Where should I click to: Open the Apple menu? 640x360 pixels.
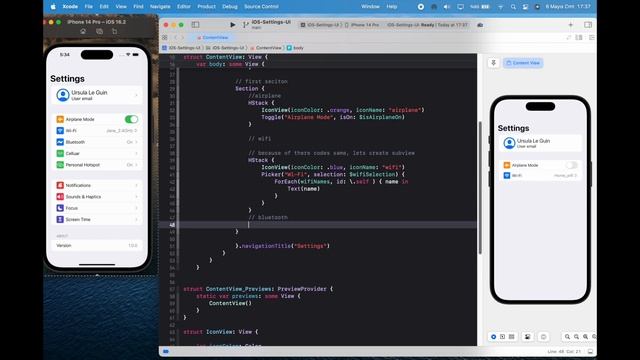[x=53, y=7]
